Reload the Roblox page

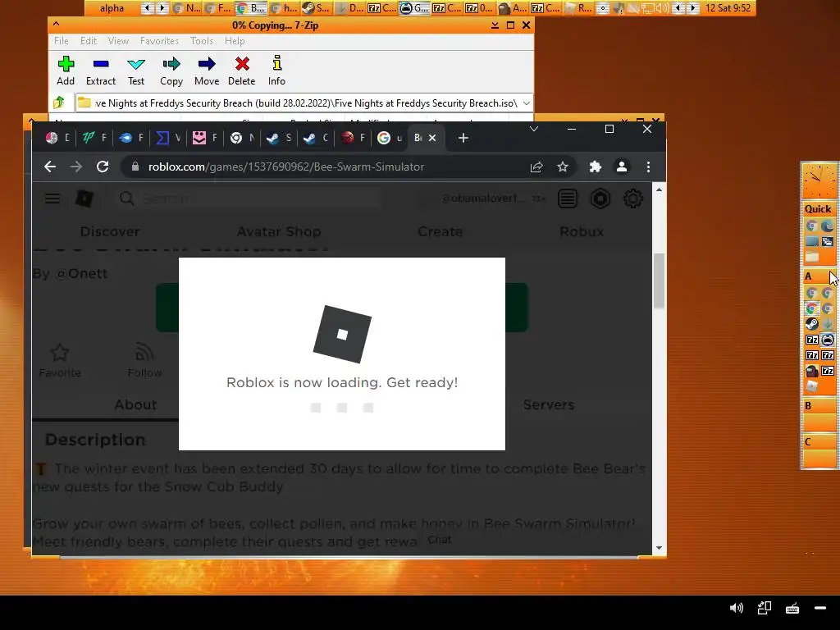[x=103, y=167]
